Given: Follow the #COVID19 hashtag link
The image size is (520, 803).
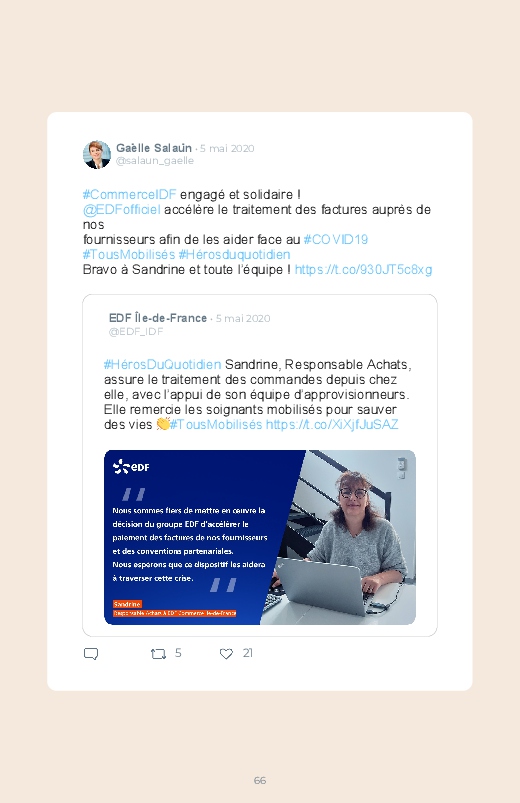Looking at the screenshot, I should pyautogui.click(x=336, y=239).
